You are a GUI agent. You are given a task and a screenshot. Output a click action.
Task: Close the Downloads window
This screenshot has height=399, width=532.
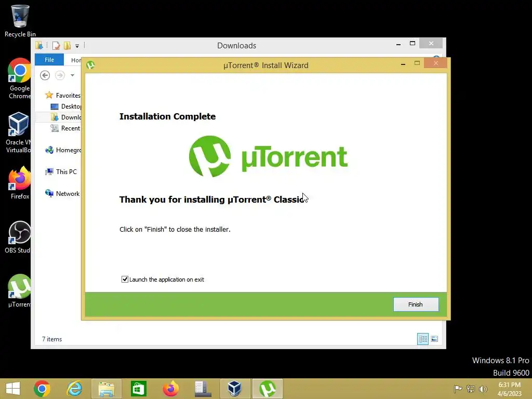431,44
